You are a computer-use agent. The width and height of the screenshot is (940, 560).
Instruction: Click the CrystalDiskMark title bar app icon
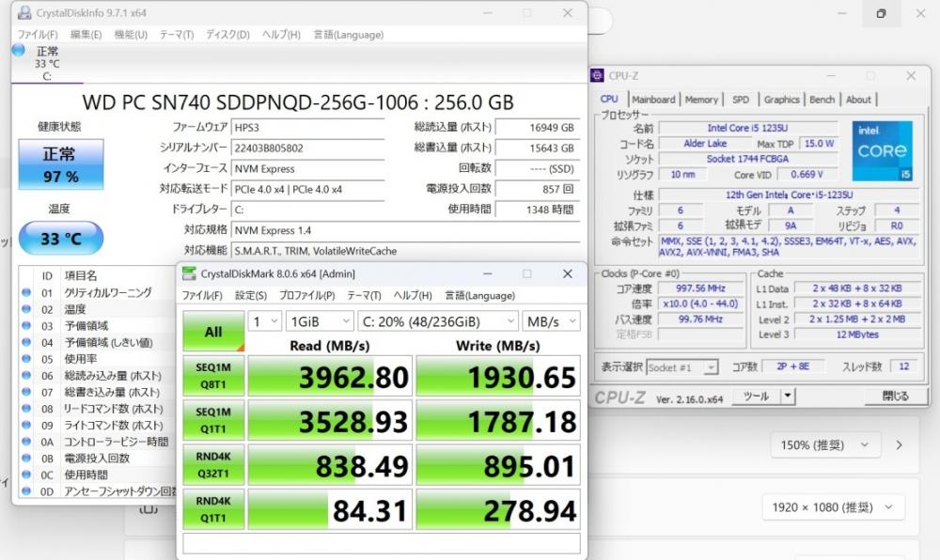point(188,273)
